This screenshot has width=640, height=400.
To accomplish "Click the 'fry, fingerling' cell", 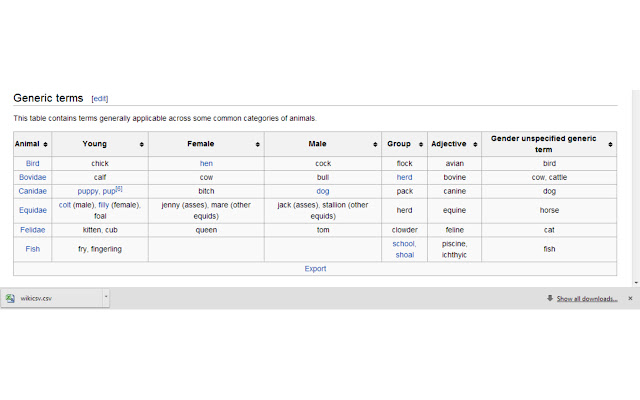I will tap(100, 249).
